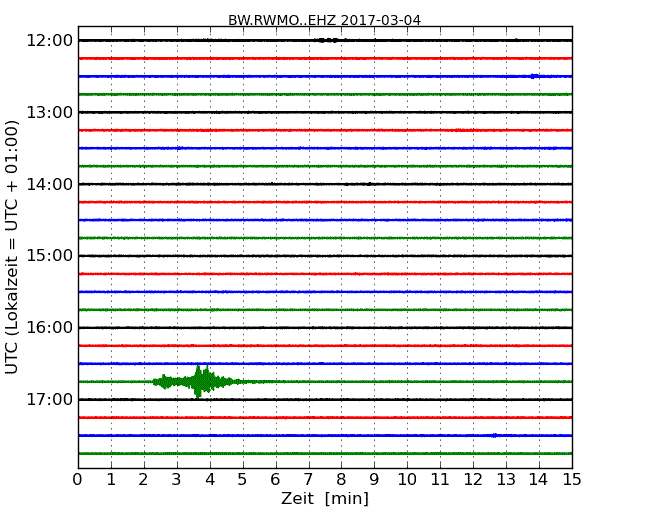Click the 15 tick label on the minute axis

[572, 480]
